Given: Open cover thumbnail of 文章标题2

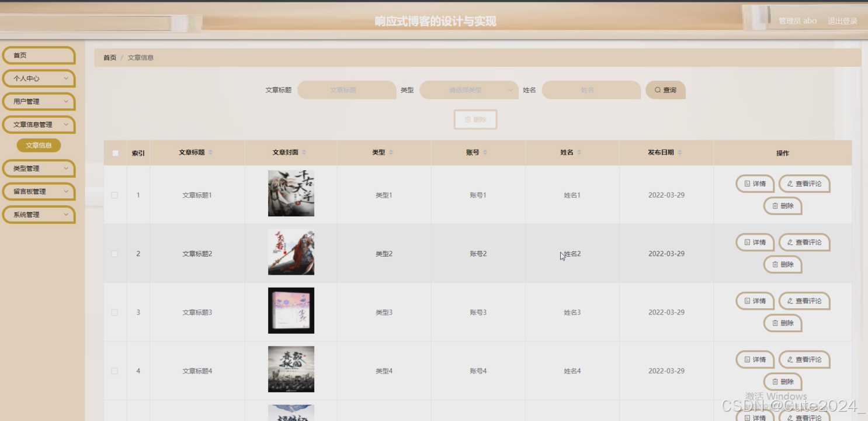Looking at the screenshot, I should coord(291,252).
